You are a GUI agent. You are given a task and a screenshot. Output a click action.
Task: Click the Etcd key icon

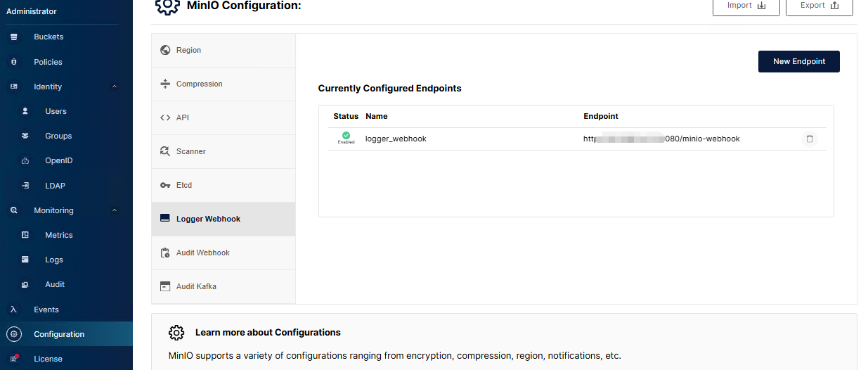point(165,185)
